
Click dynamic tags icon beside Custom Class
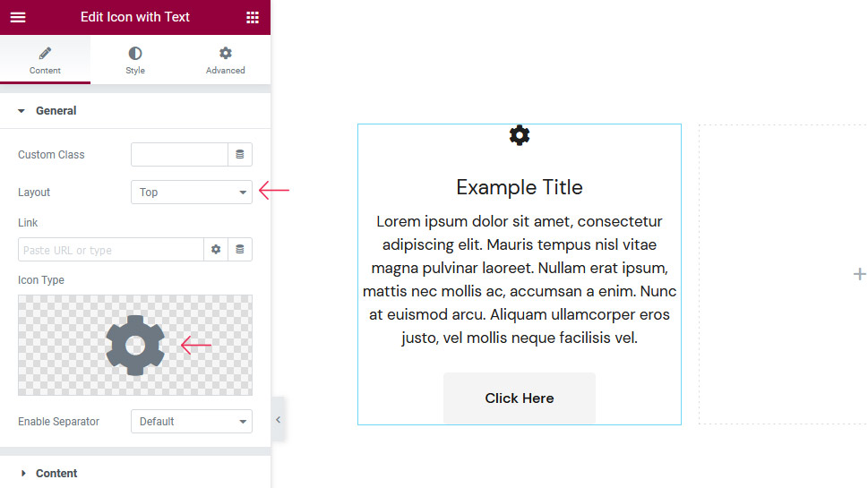pos(240,154)
